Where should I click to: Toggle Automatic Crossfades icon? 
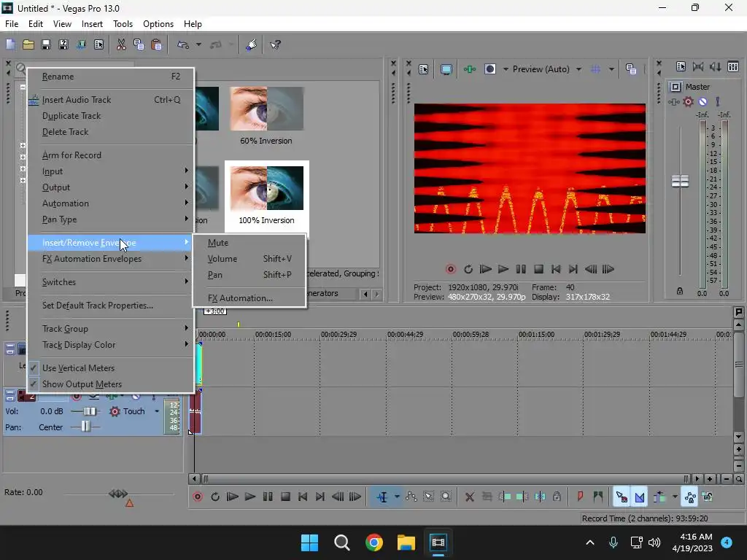[639, 497]
